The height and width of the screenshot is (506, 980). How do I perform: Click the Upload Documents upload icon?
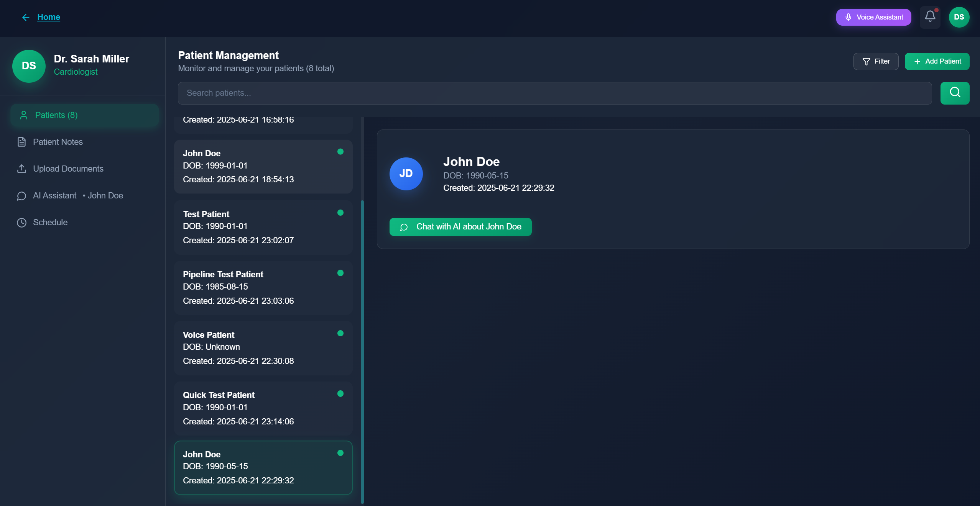(21, 169)
